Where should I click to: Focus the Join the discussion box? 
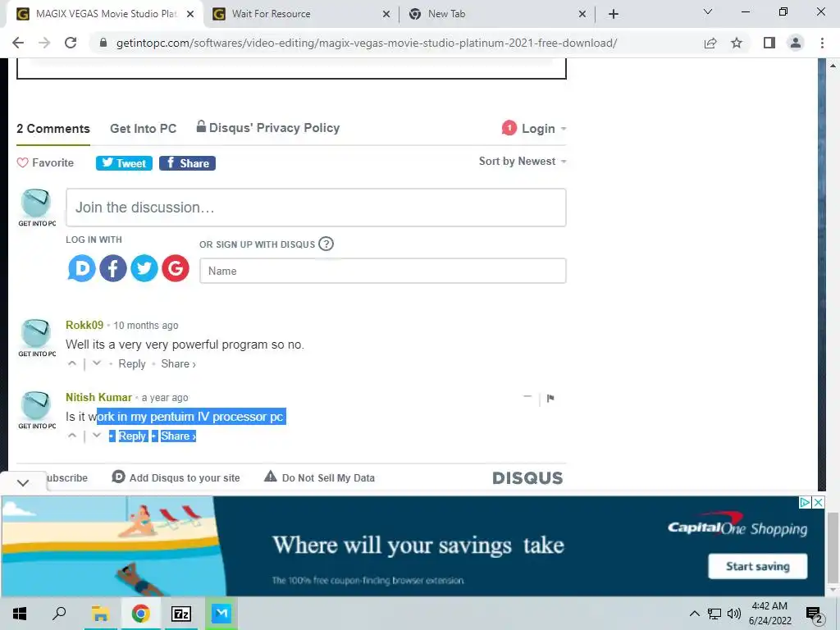[316, 208]
